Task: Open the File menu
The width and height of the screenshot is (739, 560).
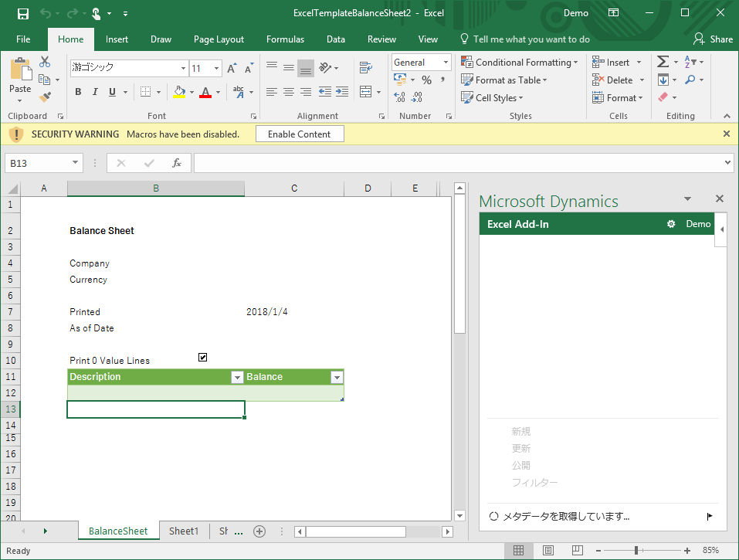Action: pyautogui.click(x=23, y=39)
